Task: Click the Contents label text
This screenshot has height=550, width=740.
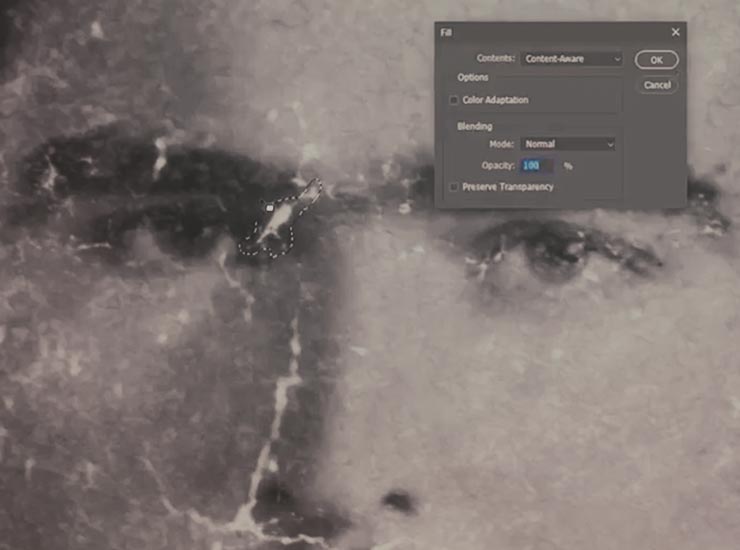Action: (x=495, y=60)
